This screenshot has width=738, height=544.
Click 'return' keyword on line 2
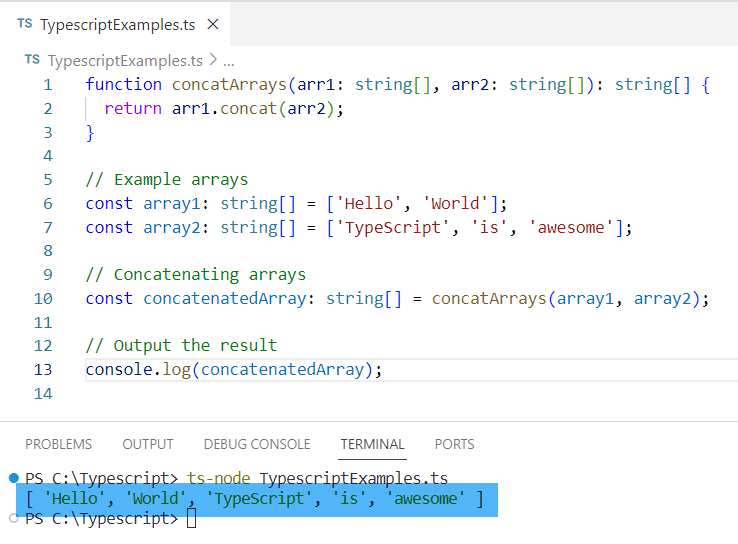point(133,109)
